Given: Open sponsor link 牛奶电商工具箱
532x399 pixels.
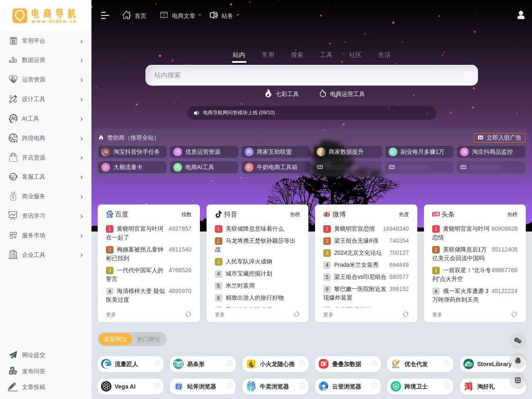Looking at the screenshot, I should click(x=276, y=167).
